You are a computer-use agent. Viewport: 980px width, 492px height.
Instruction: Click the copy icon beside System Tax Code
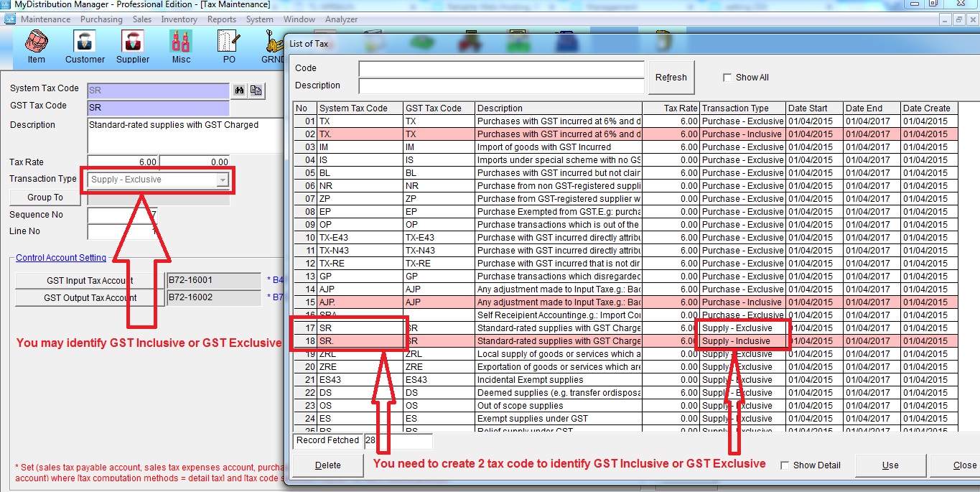256,90
